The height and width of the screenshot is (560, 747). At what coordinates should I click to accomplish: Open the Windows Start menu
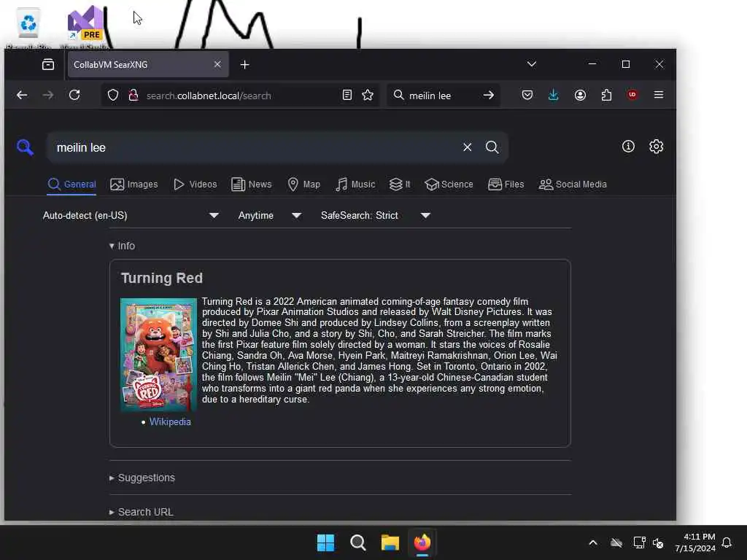[x=326, y=542]
